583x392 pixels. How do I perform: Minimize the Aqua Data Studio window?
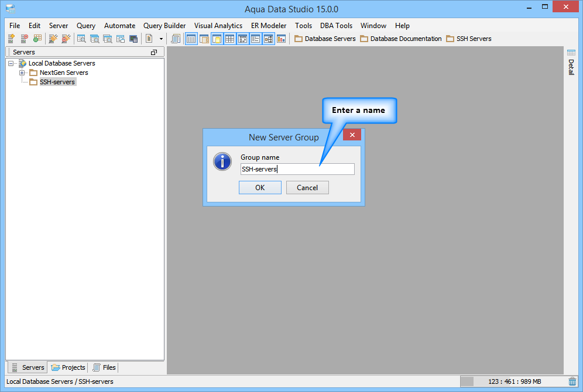click(x=529, y=8)
